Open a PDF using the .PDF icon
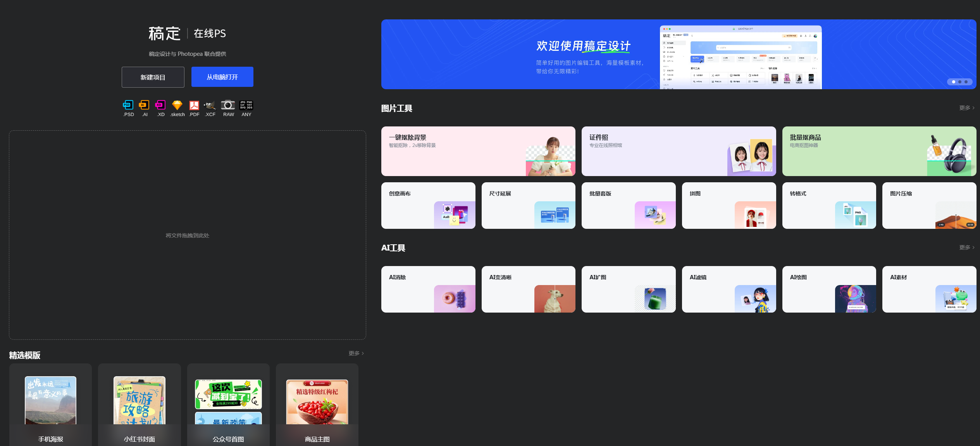Screen dimensions: 980x446 coord(193,105)
